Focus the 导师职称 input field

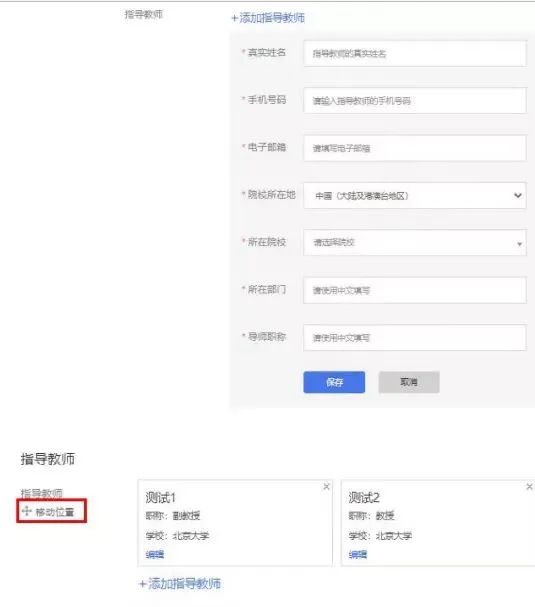(x=415, y=338)
